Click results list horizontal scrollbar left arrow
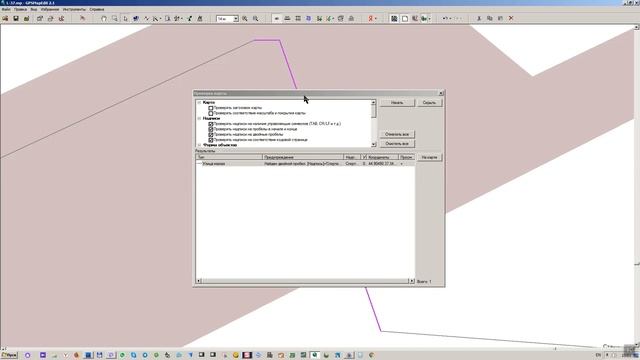Screen dimensions: 640x360 (x=199, y=281)
